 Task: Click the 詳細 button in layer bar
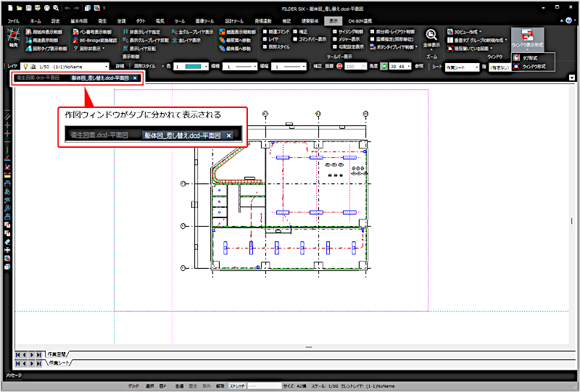pos(120,66)
